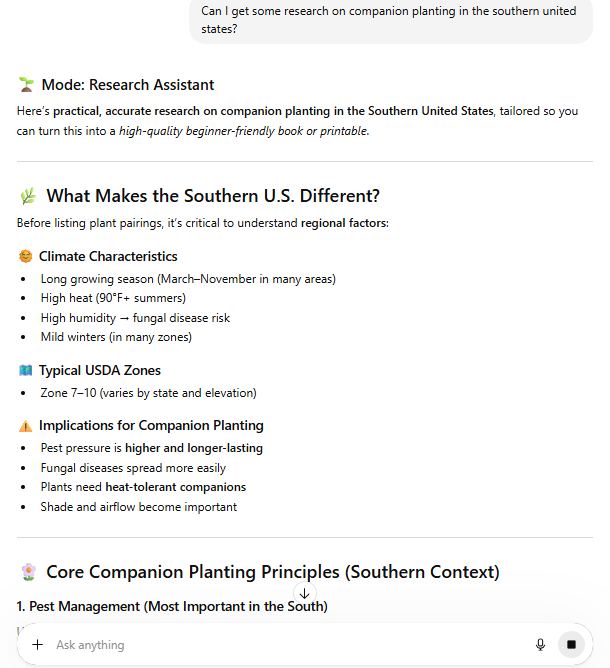
Task: Stop generating the response
Action: pos(571,645)
